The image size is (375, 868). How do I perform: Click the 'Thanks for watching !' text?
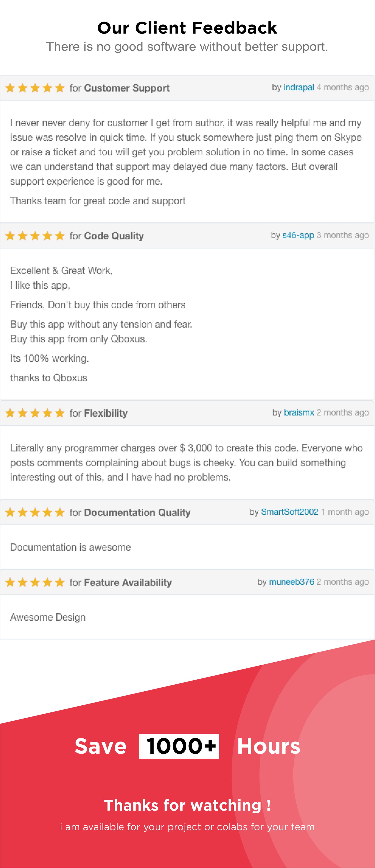pyautogui.click(x=187, y=805)
